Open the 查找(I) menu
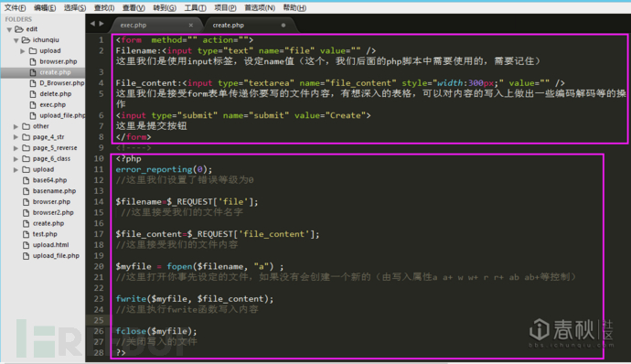The width and height of the screenshot is (631, 364). point(104,7)
